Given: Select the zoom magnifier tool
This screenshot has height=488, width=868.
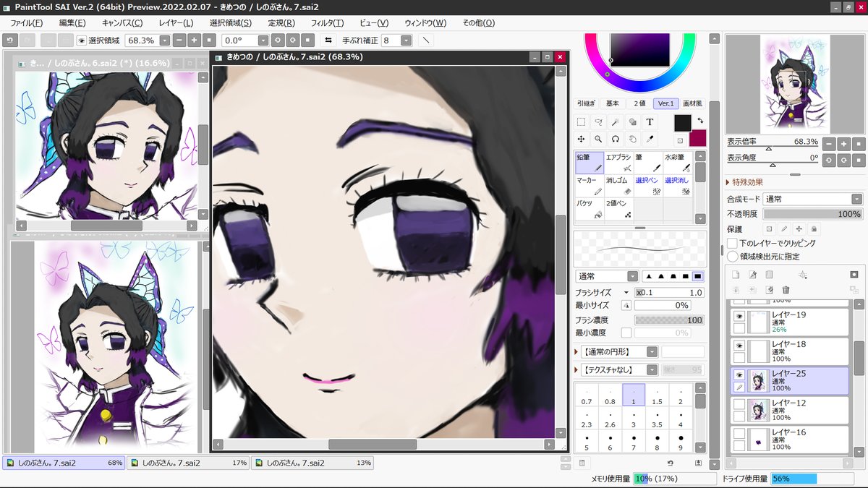Looking at the screenshot, I should click(598, 139).
